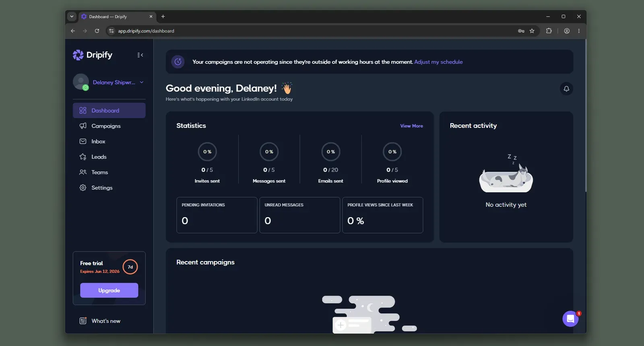
Task: Reload the page
Action: 97,31
